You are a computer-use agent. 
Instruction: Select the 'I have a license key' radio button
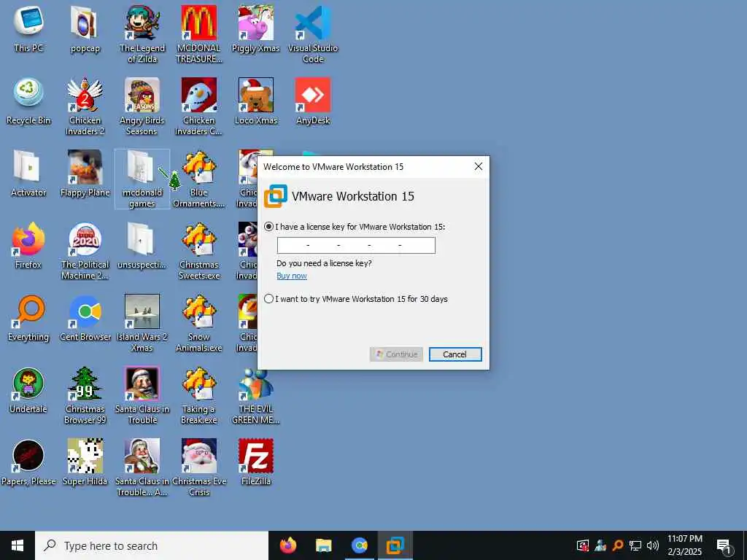click(268, 227)
